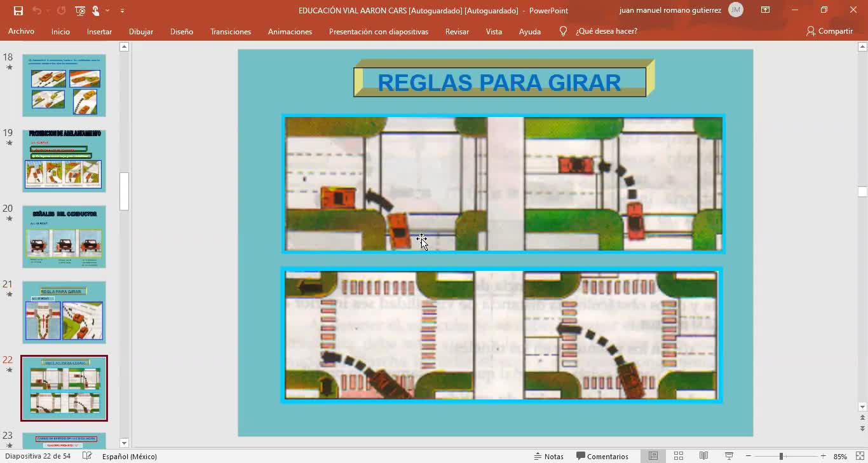Open the Ayuda tab
Viewport: 868px width, 463px height.
coord(530,31)
